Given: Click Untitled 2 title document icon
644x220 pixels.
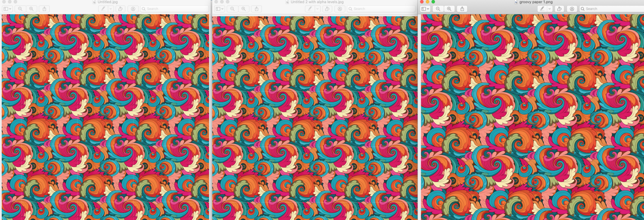Looking at the screenshot, I should (x=287, y=2).
